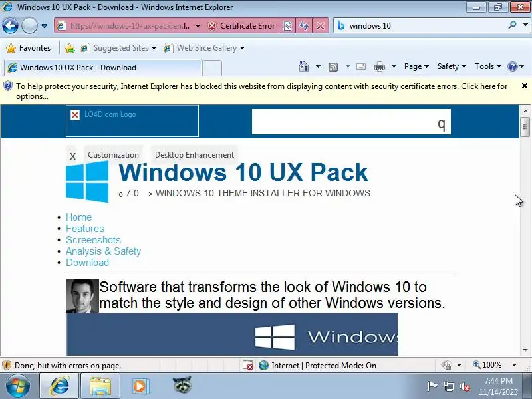
Task: Click the Internet Protected Mode zone indicator
Action: (x=318, y=365)
